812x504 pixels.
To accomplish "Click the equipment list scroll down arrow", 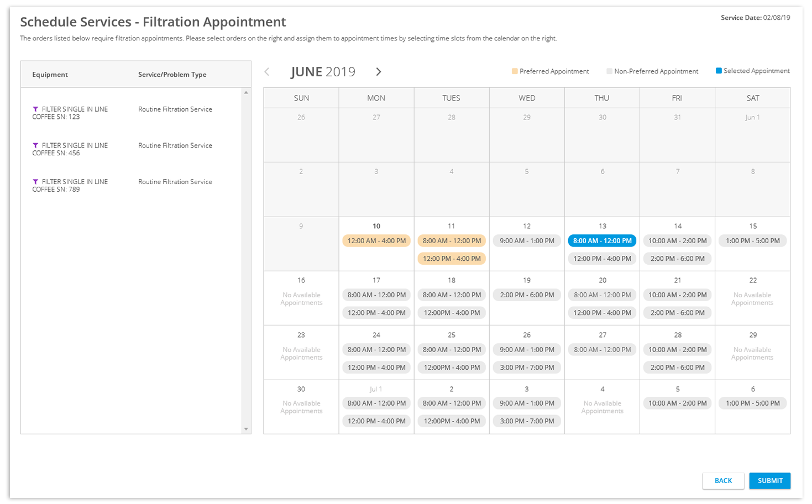I will tap(246, 429).
